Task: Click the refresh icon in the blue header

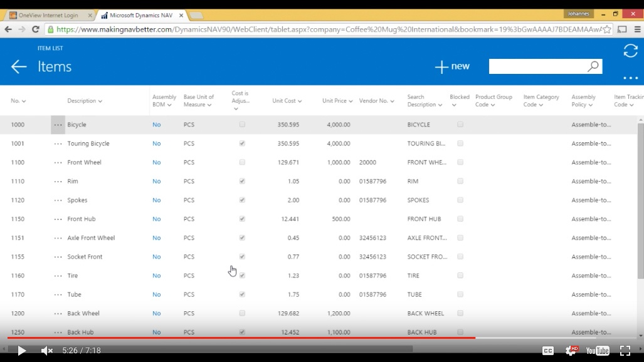Action: pyautogui.click(x=630, y=51)
